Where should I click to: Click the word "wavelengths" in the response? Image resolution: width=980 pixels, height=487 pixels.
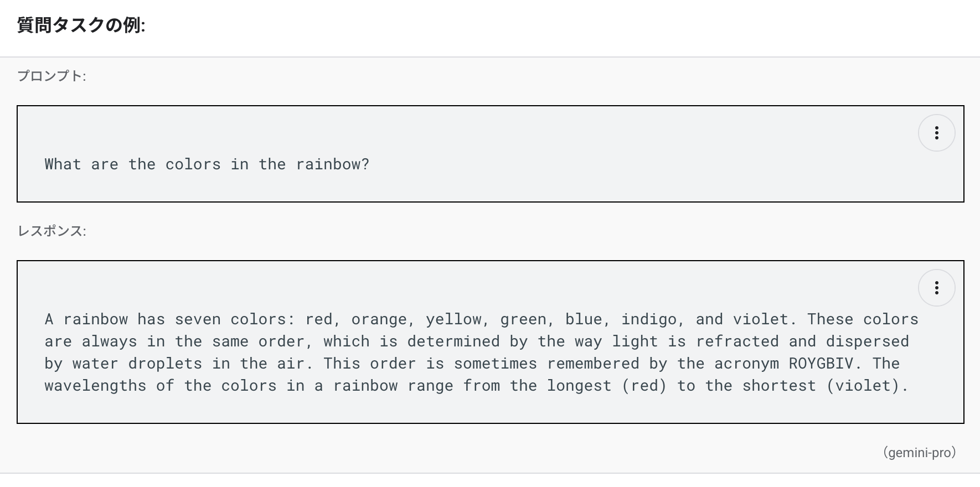pos(95,386)
